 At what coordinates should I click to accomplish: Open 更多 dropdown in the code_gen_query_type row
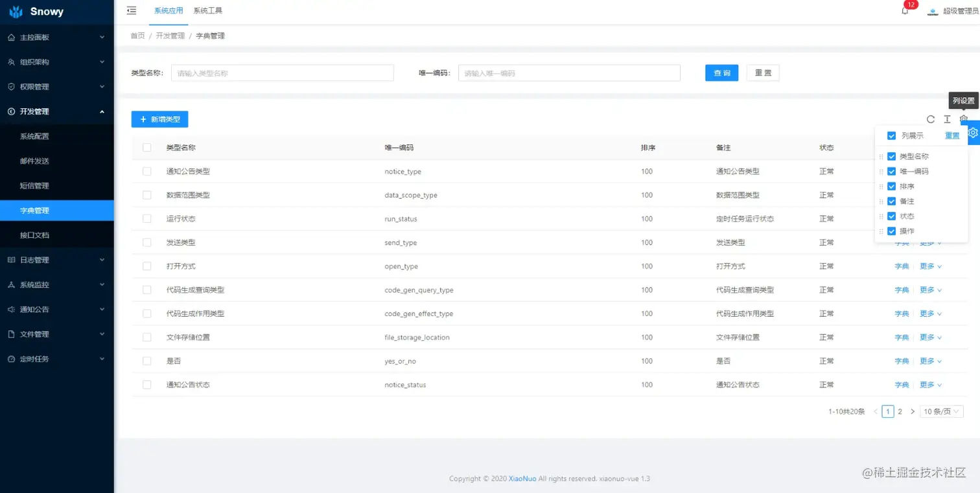[x=931, y=290]
